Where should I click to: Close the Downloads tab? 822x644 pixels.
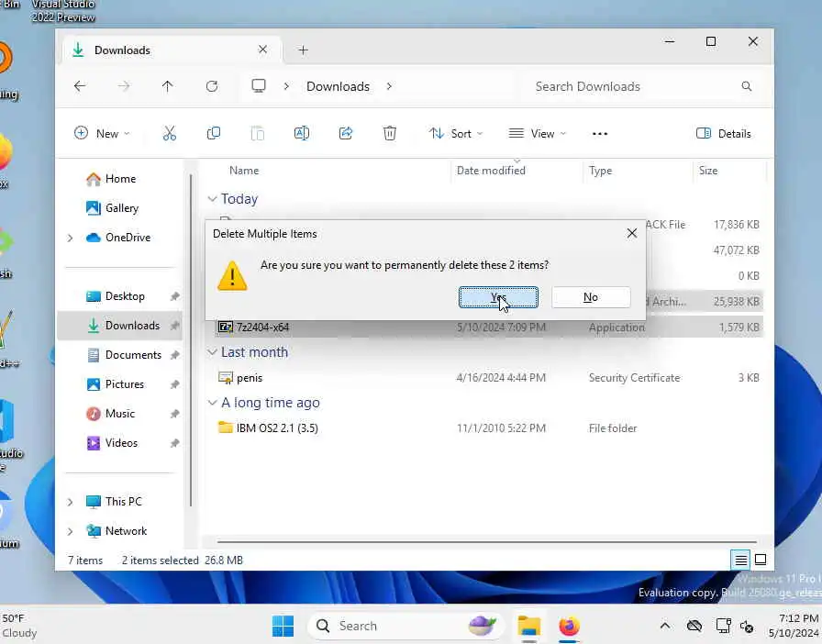point(262,50)
